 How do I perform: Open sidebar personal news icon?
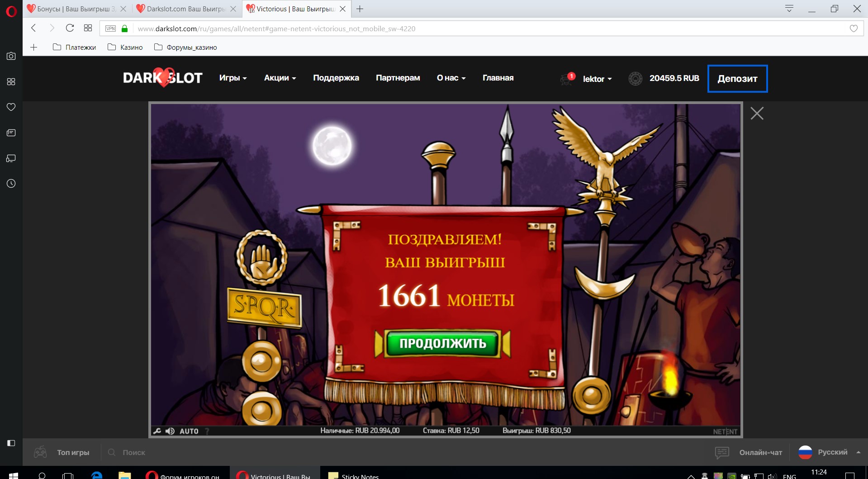[11, 133]
